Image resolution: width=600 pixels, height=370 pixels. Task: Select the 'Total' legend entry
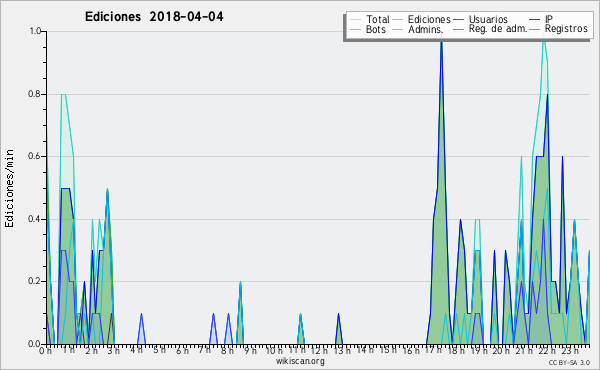pos(377,19)
